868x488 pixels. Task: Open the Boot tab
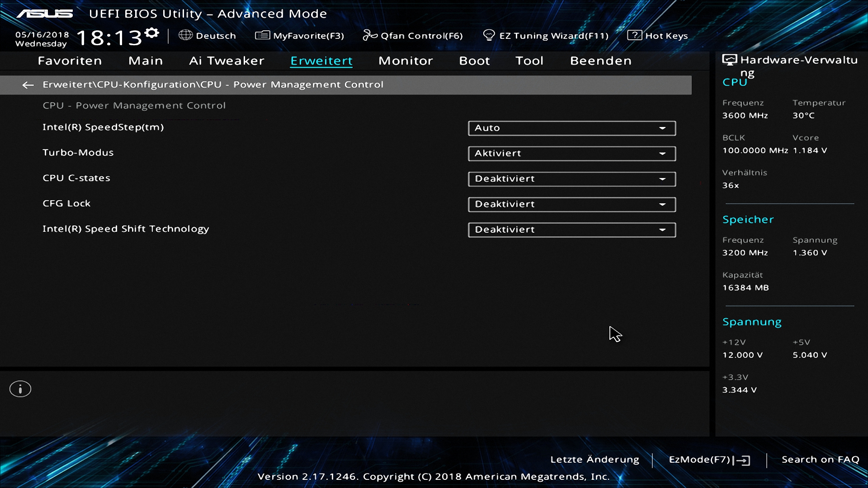click(474, 61)
